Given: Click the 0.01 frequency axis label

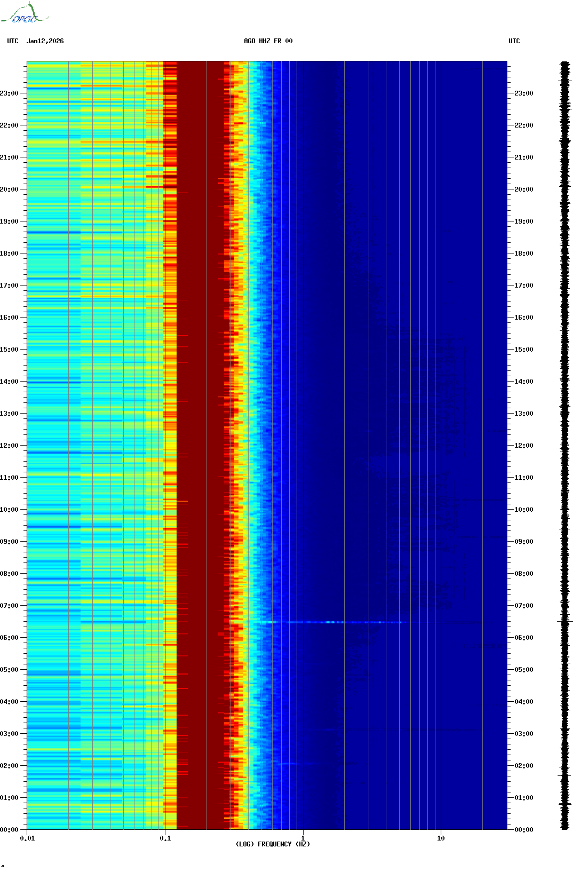Looking at the screenshot, I should pos(27,838).
